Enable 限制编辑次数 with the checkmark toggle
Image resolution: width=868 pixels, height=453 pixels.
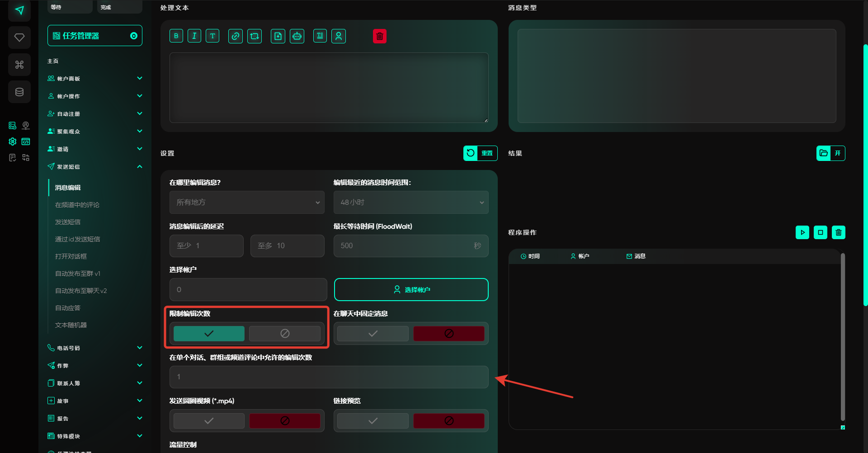click(x=209, y=334)
